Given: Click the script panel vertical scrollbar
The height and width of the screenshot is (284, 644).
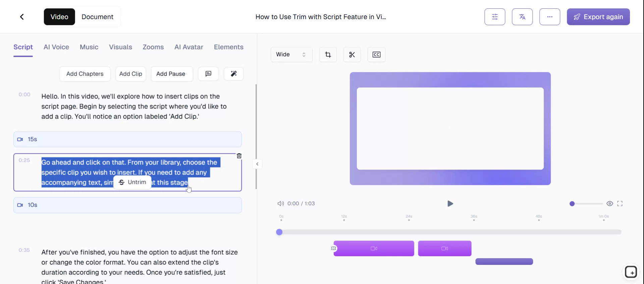Looking at the screenshot, I should pyautogui.click(x=256, y=136).
